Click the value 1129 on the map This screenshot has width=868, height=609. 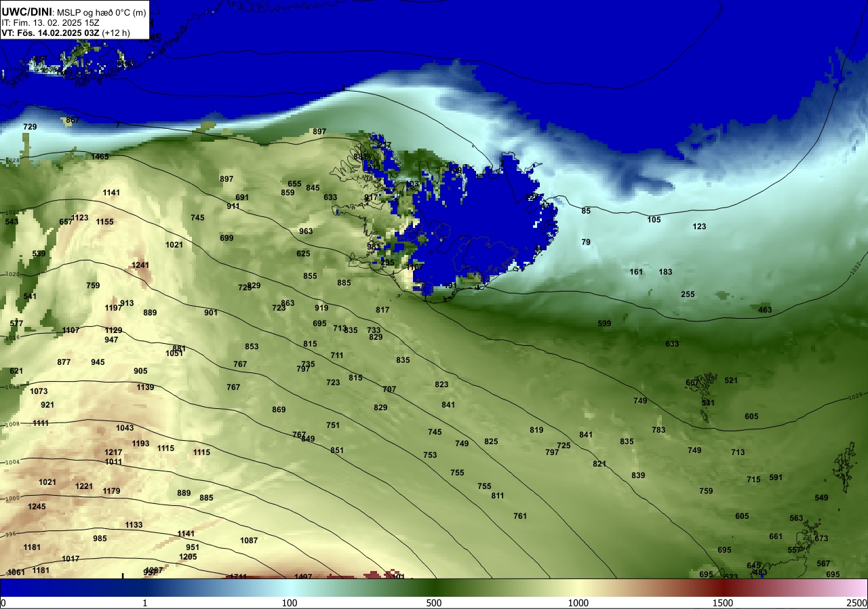[113, 330]
